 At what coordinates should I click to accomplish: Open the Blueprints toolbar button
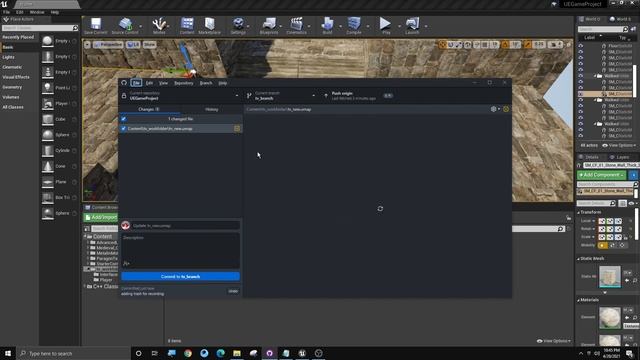(x=269, y=26)
